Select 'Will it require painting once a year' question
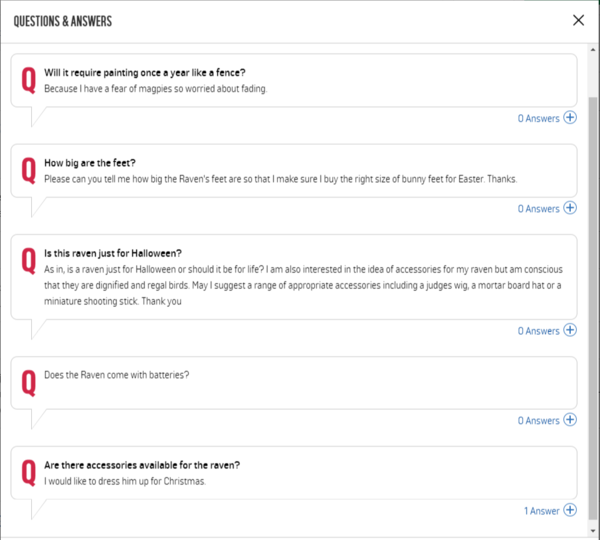 click(x=145, y=72)
